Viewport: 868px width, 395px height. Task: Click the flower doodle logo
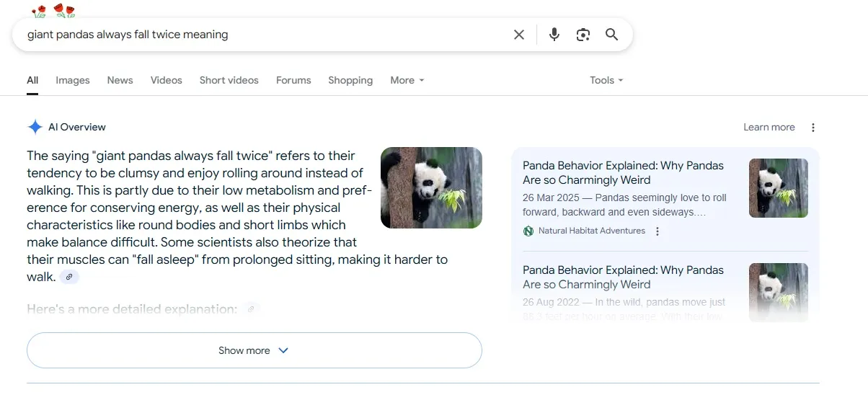click(x=53, y=11)
